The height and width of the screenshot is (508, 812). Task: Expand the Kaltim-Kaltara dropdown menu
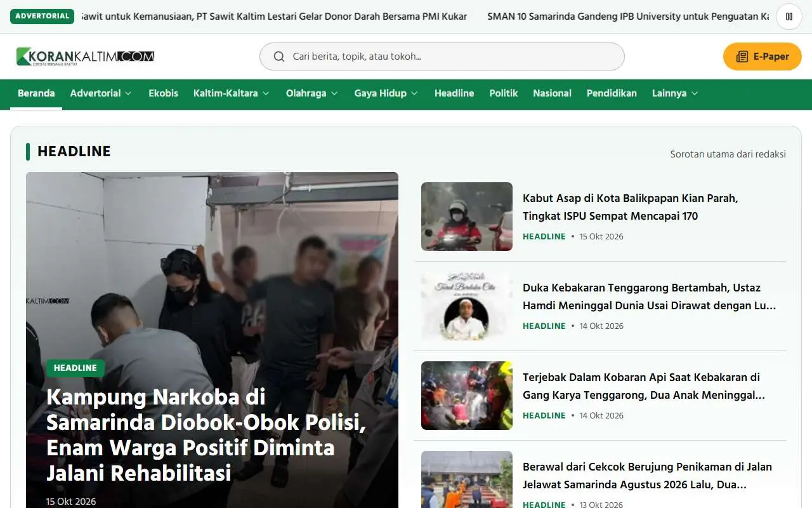click(232, 93)
